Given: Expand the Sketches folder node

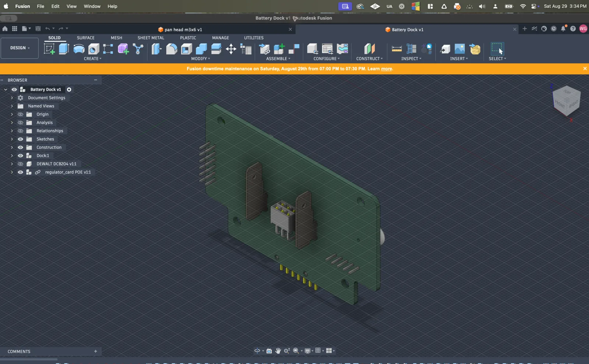Looking at the screenshot, I should tap(12, 139).
